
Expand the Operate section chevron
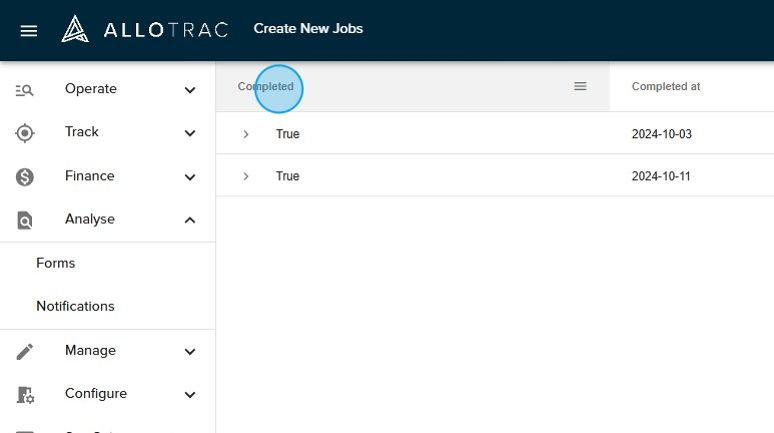click(190, 90)
